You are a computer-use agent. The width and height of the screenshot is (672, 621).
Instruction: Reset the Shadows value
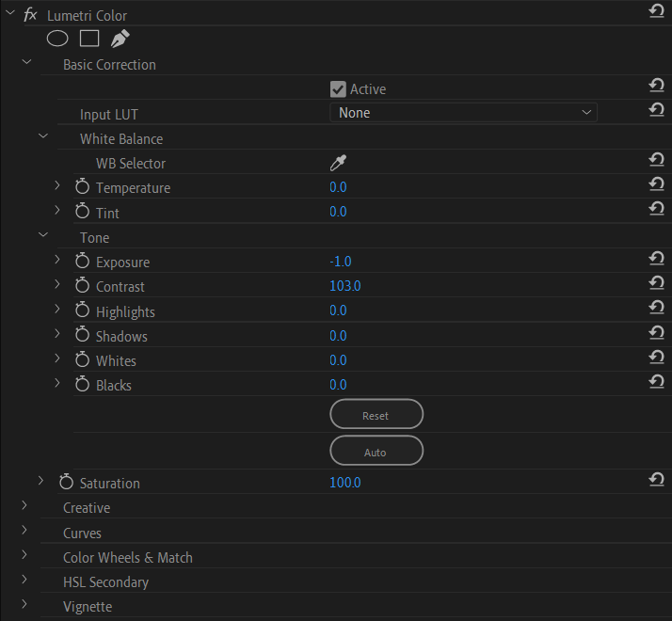pyautogui.click(x=656, y=332)
